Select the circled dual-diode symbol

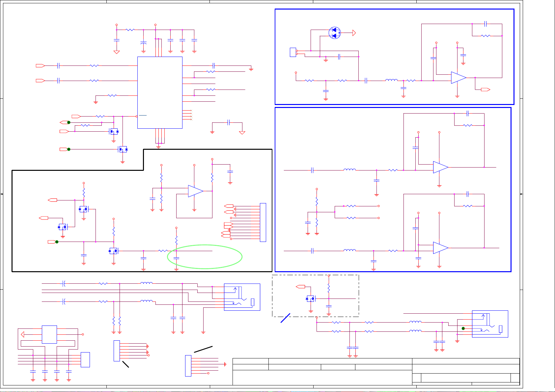point(335,33)
